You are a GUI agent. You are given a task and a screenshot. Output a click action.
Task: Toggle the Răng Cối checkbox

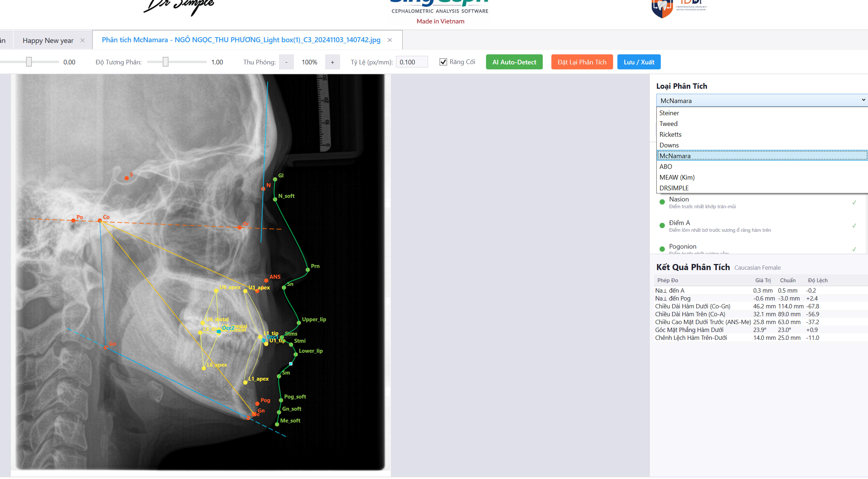point(443,62)
